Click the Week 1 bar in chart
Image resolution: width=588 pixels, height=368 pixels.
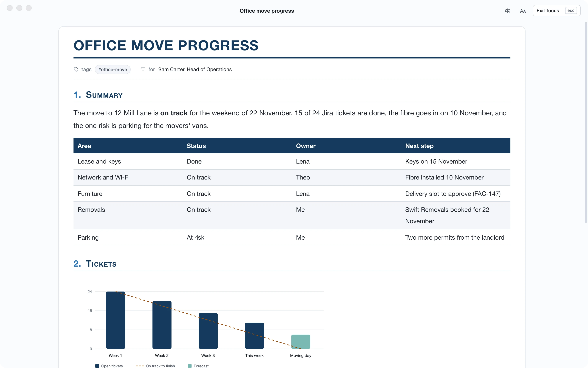pyautogui.click(x=116, y=320)
